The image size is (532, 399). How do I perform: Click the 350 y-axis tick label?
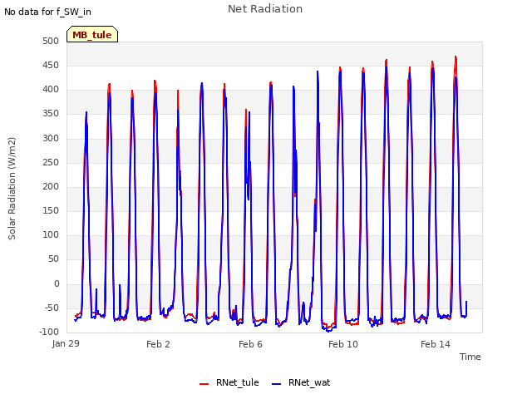click(x=51, y=114)
